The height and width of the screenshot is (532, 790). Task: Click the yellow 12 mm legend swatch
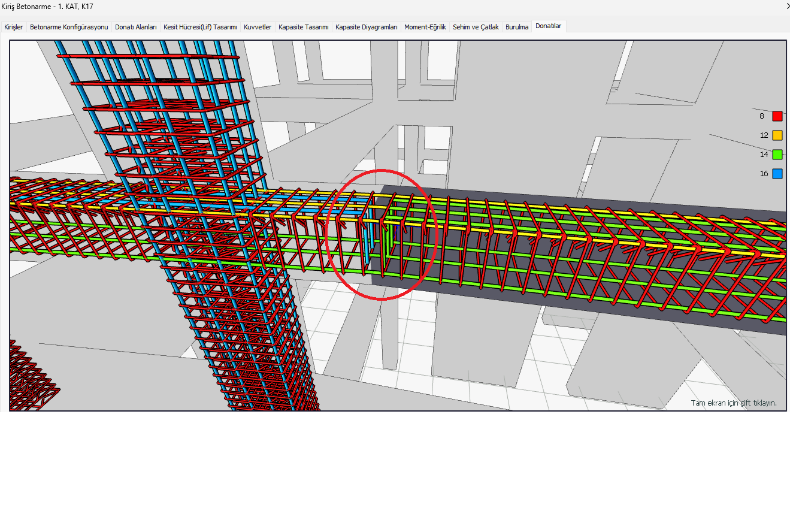point(777,135)
